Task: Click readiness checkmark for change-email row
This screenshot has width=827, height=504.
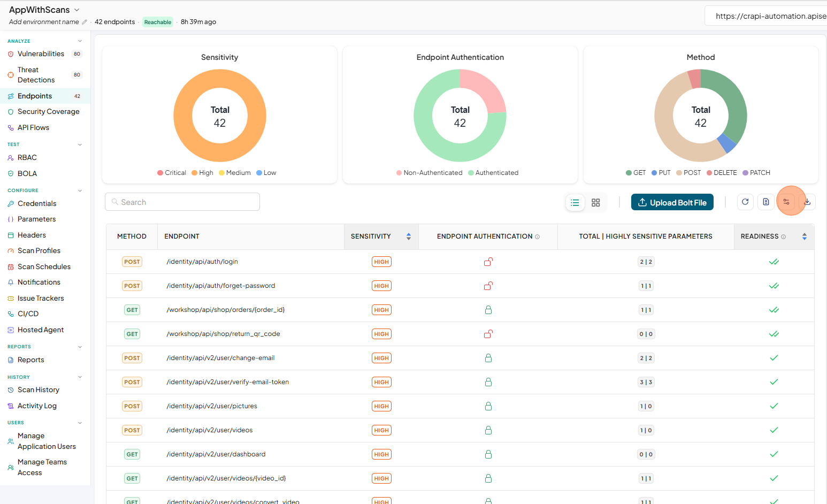Action: click(x=774, y=358)
